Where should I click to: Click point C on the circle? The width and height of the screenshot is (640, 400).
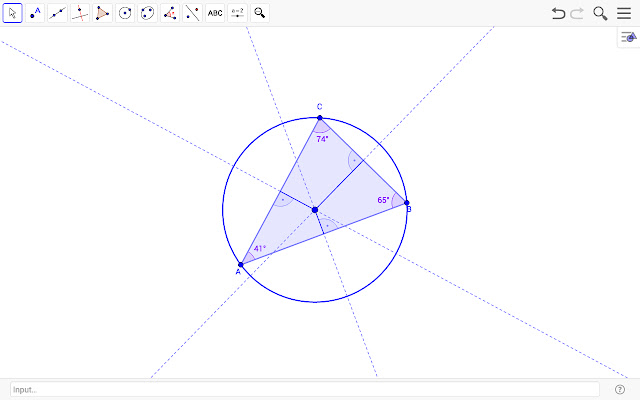(320, 118)
